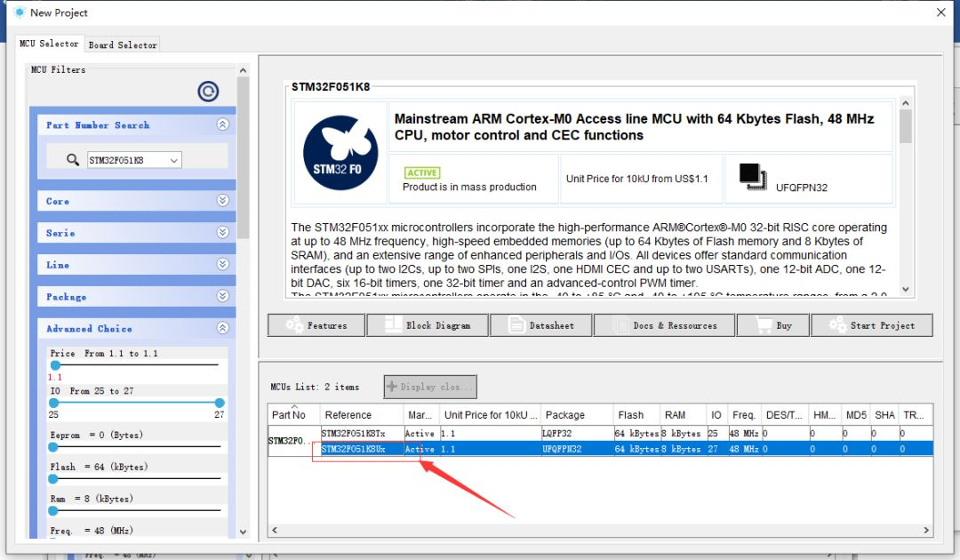Sort by the Part No column header
This screenshot has height=560, width=960.
[294, 415]
